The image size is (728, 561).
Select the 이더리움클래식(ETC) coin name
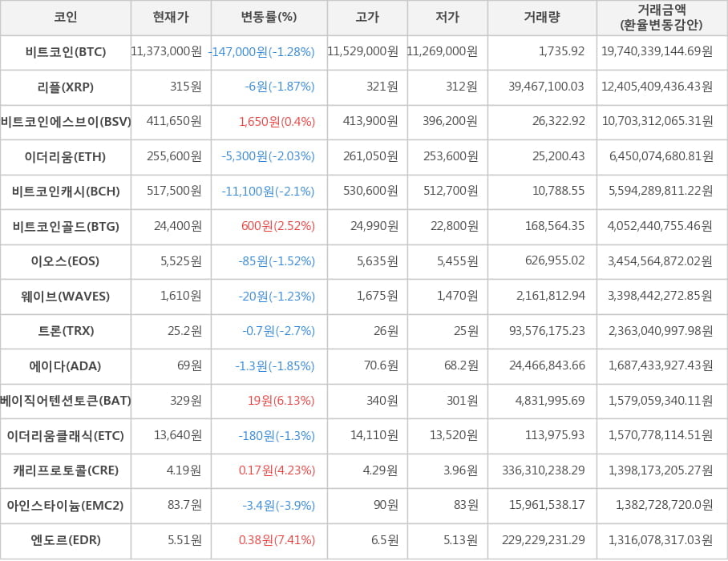(66, 436)
